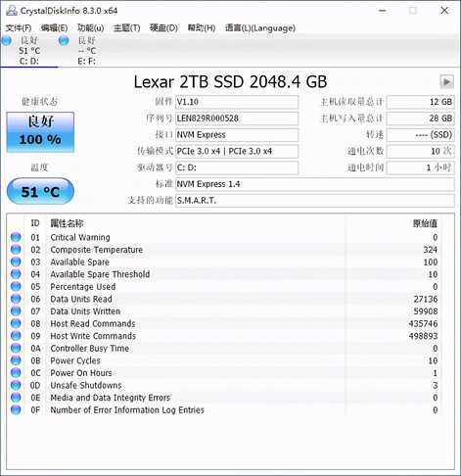Click the rotation rate field ---- (SSD)
Image resolution: width=461 pixels, height=476 pixels.
tap(420, 135)
